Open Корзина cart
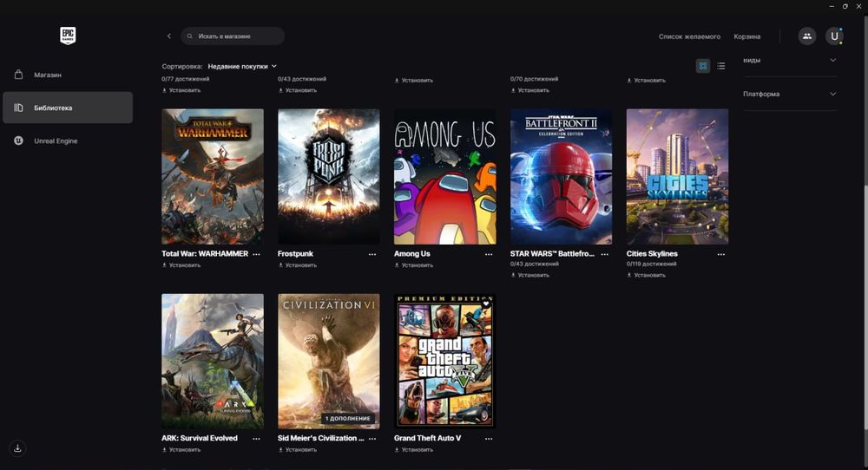This screenshot has height=470, width=868. pos(746,36)
